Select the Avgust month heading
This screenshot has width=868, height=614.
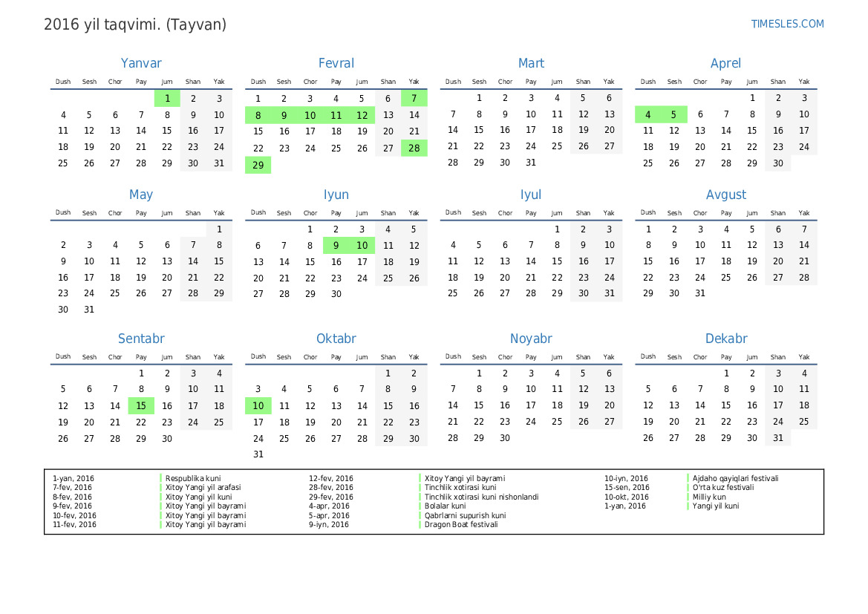click(725, 195)
